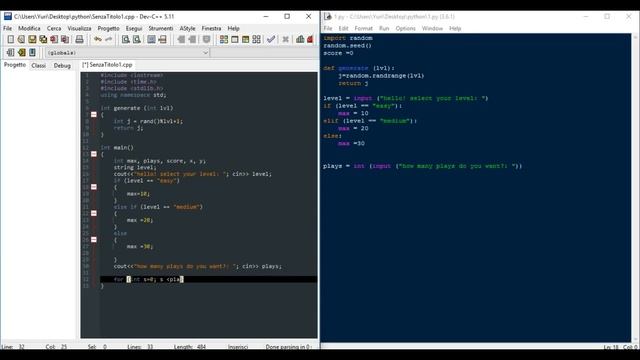Click the blue bookmark icon in second toolbar row
The height and width of the screenshot is (360, 640).
(32, 52)
